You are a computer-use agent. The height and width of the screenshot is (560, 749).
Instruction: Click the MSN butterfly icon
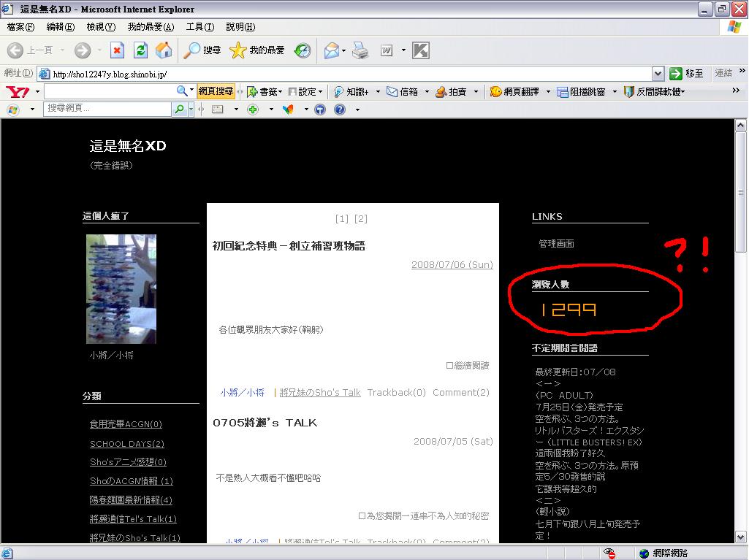click(x=288, y=110)
